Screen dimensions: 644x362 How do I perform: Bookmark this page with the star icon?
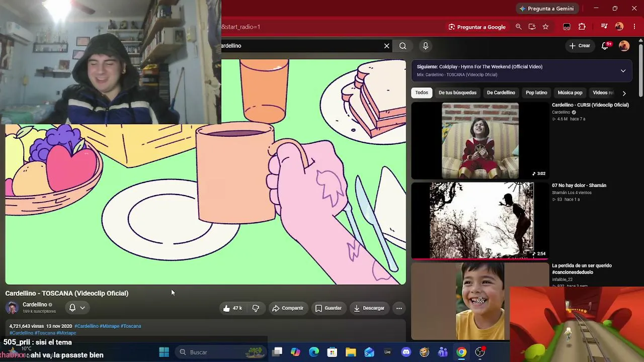[545, 27]
